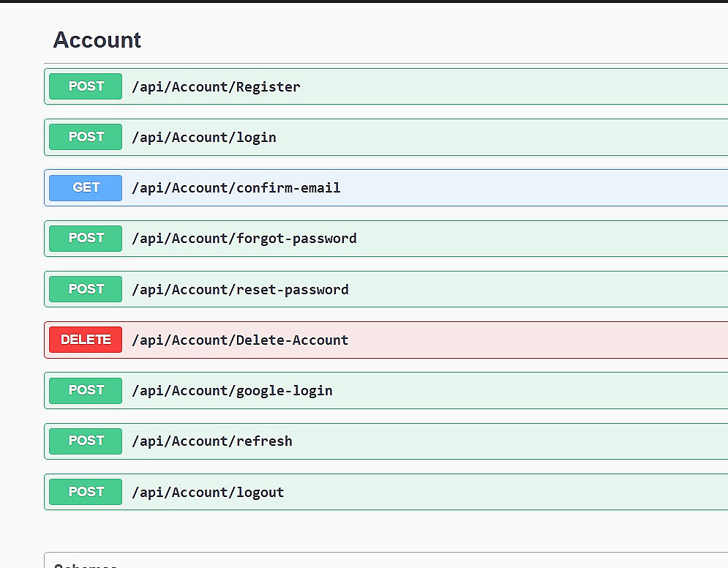Open the /api/Account/reset-password operation
728x568 pixels.
[240, 290]
